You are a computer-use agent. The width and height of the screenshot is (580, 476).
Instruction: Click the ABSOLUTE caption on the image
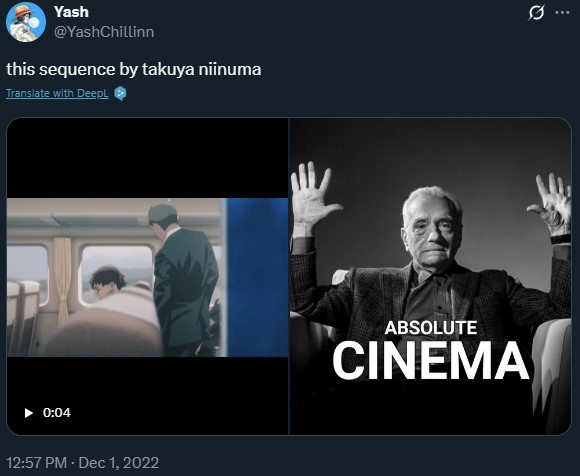pyautogui.click(x=431, y=328)
